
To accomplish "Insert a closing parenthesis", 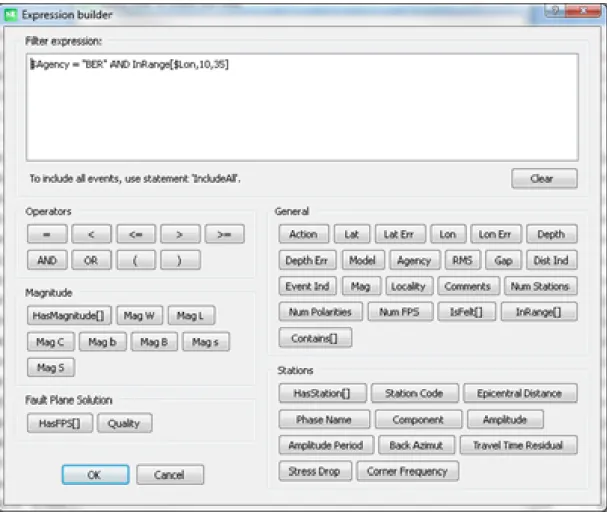I will tap(180, 260).
